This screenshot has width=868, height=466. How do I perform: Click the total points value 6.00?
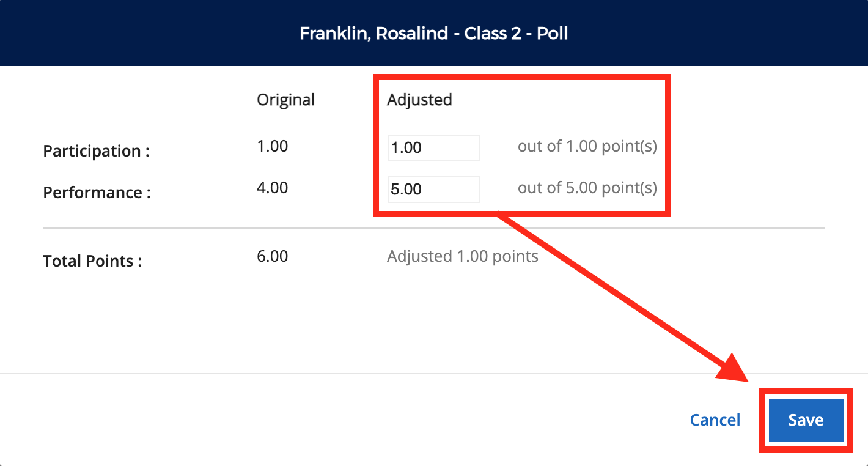[x=272, y=256]
